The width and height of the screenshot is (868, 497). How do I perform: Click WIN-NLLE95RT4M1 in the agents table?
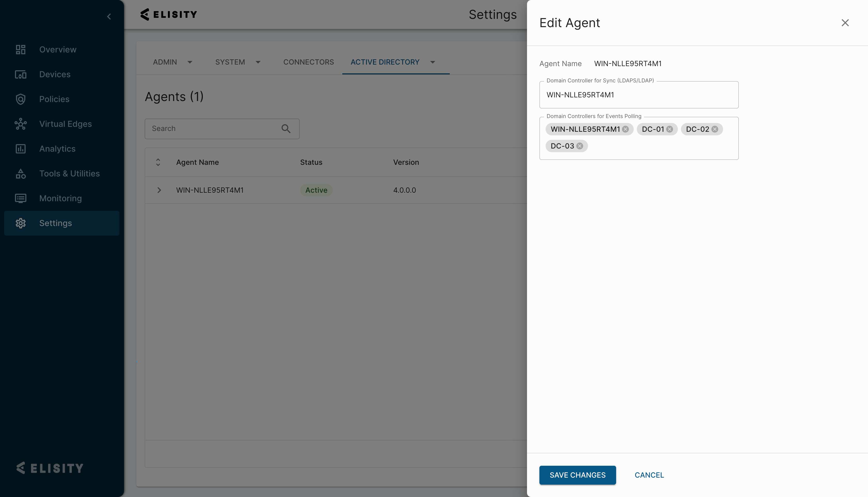(x=210, y=190)
